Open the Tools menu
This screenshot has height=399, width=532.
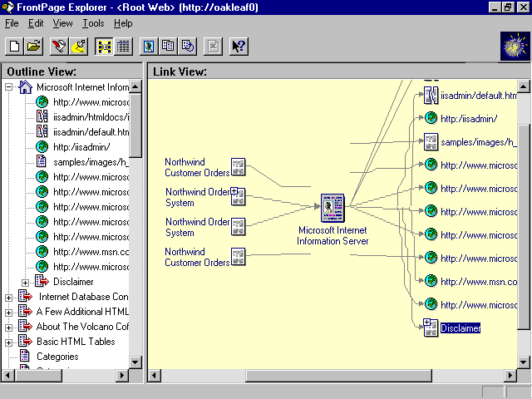pyautogui.click(x=93, y=23)
